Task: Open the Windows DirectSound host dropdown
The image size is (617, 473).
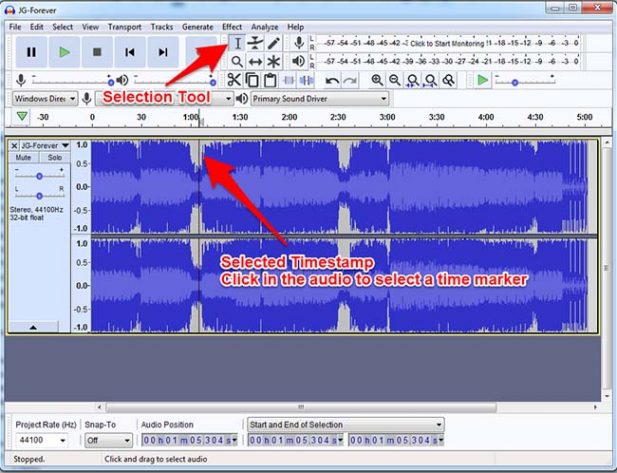Action: (x=45, y=98)
